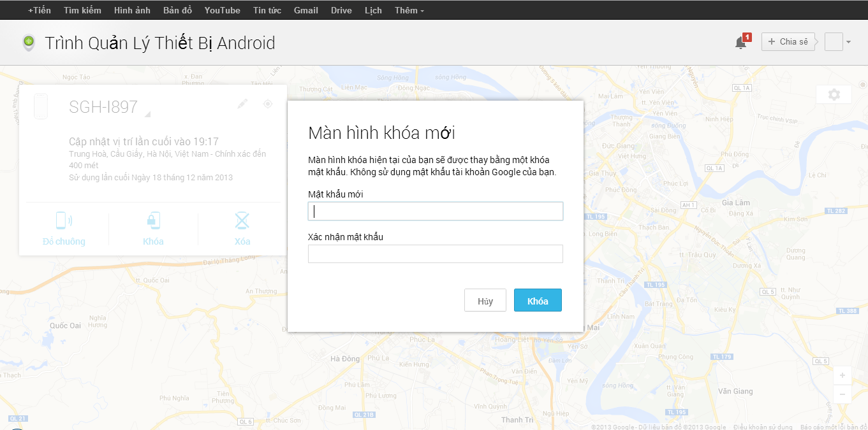The width and height of the screenshot is (868, 430).
Task: Open YouTube from the Google bar
Action: point(222,10)
